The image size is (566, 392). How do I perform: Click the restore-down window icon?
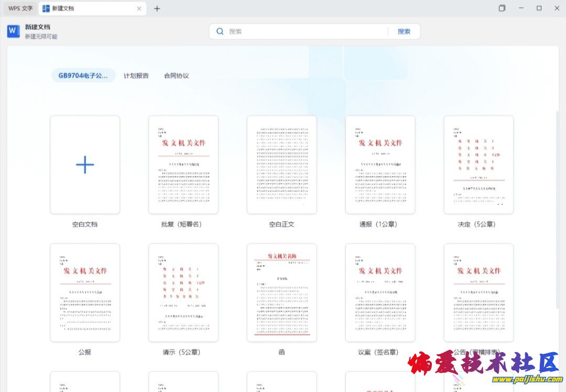[502, 8]
